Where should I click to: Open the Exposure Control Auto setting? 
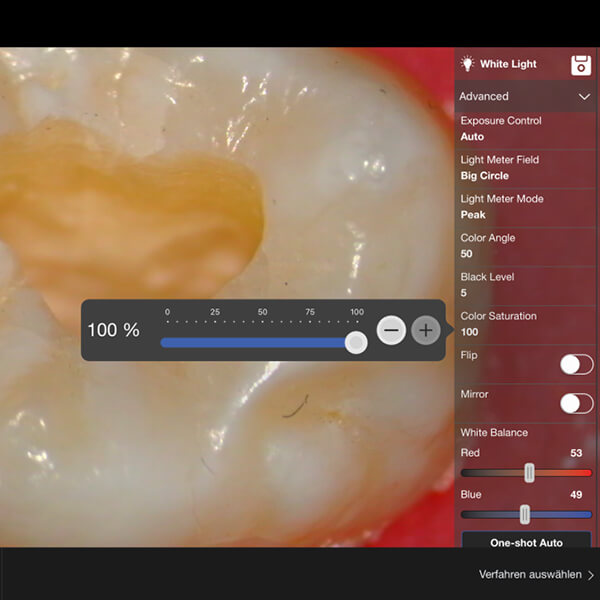pos(525,129)
